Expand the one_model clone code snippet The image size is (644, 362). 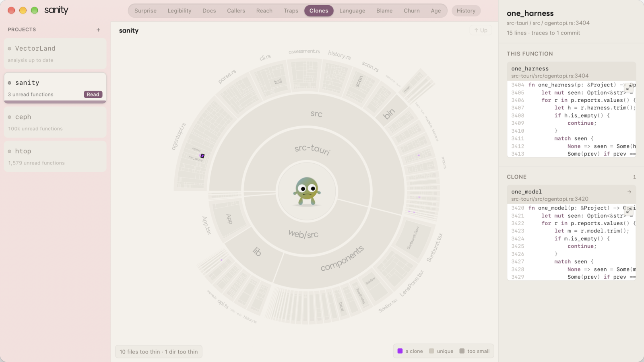tap(629, 210)
